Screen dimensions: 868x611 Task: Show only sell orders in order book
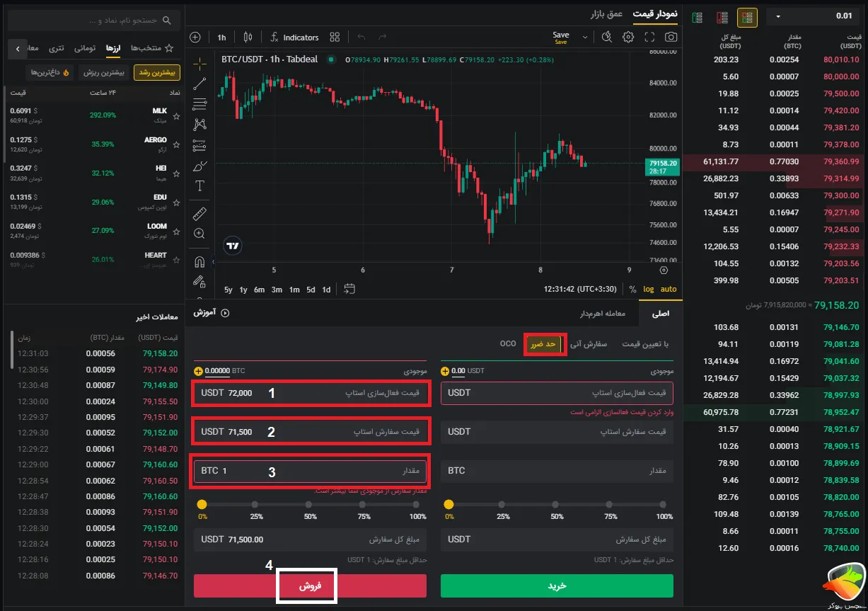tap(722, 17)
